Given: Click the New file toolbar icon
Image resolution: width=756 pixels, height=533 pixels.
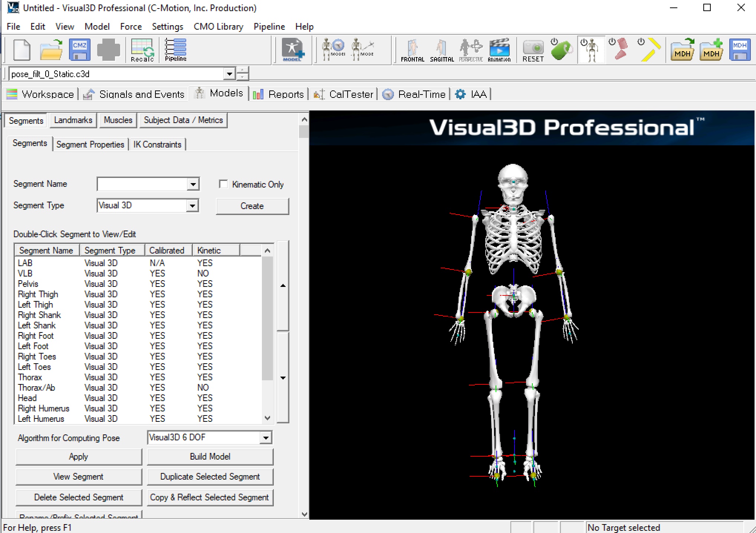Looking at the screenshot, I should coord(22,50).
